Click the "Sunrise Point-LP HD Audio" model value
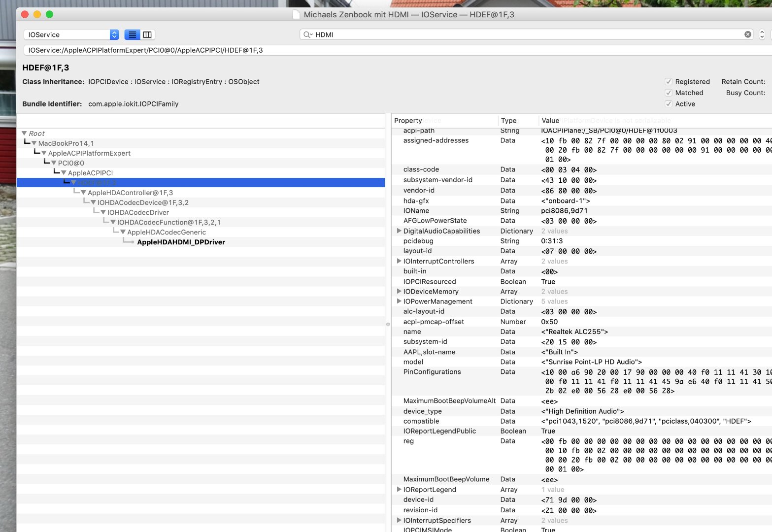772x532 pixels. [591, 362]
